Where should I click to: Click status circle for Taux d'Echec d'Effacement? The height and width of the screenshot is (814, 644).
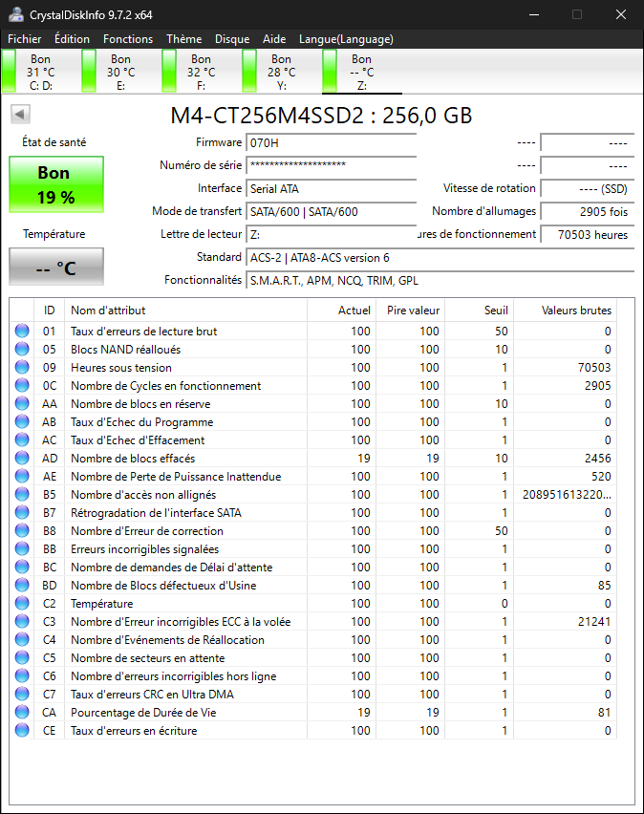click(22, 439)
